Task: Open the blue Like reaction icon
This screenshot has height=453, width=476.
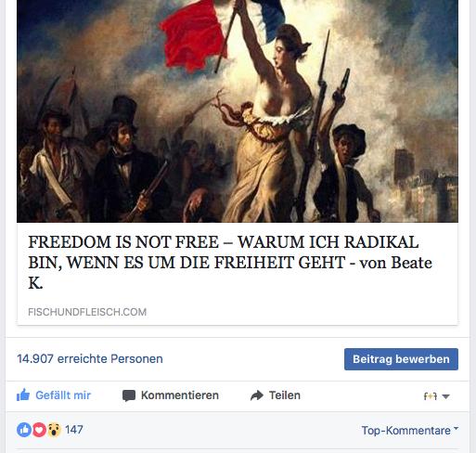Action: point(24,430)
